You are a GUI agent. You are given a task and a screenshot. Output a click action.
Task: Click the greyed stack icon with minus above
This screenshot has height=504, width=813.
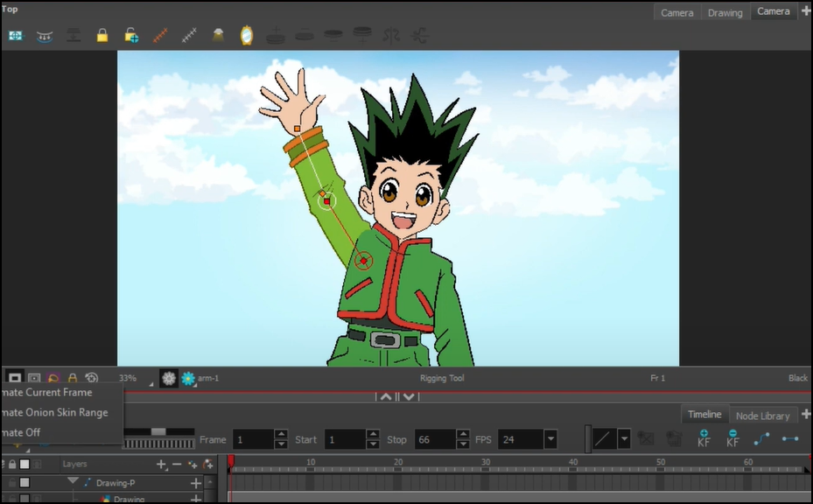click(305, 35)
